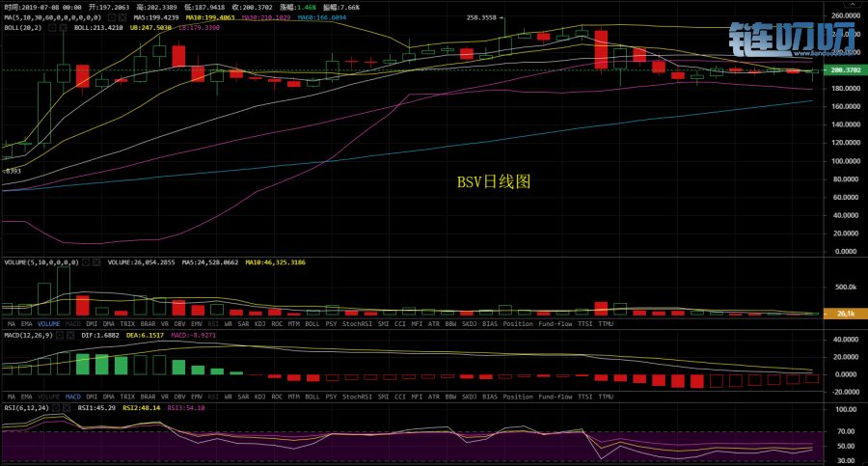The image size is (868, 466).
Task: Open settings for MA(5,10,30,60) indicator
Action: point(111,17)
